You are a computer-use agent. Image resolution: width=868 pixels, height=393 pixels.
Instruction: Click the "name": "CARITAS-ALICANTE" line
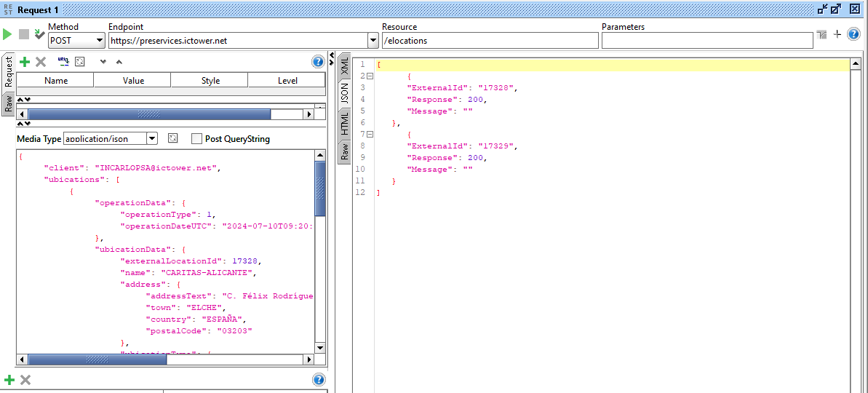tap(188, 272)
